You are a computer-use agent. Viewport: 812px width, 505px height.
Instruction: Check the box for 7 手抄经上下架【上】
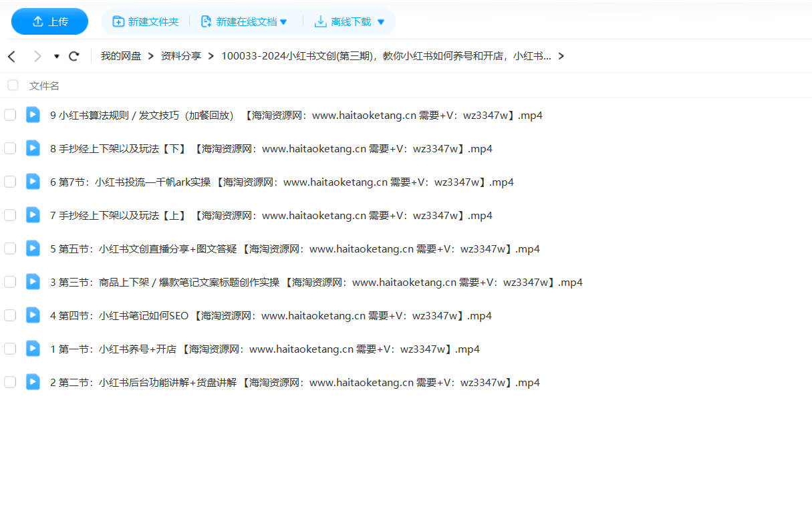pyautogui.click(x=10, y=215)
